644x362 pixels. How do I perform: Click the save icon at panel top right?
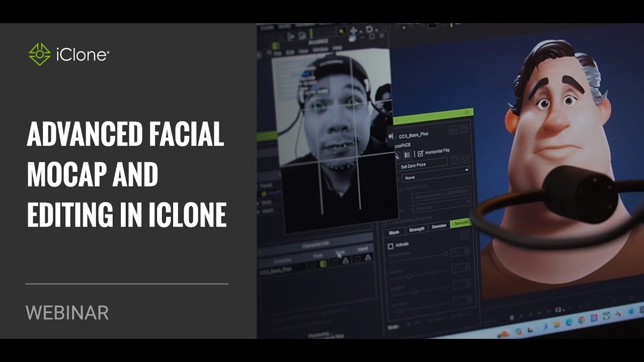tap(463, 130)
